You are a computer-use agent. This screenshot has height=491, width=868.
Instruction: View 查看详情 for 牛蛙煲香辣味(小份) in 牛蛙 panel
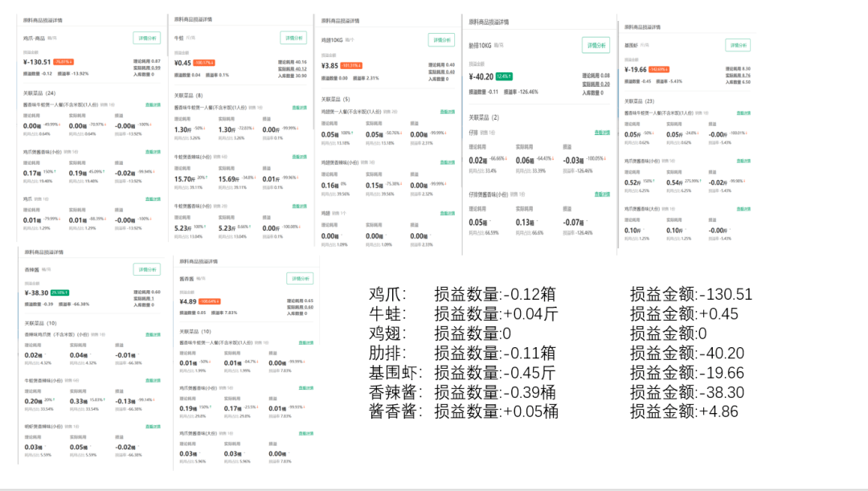coord(298,157)
